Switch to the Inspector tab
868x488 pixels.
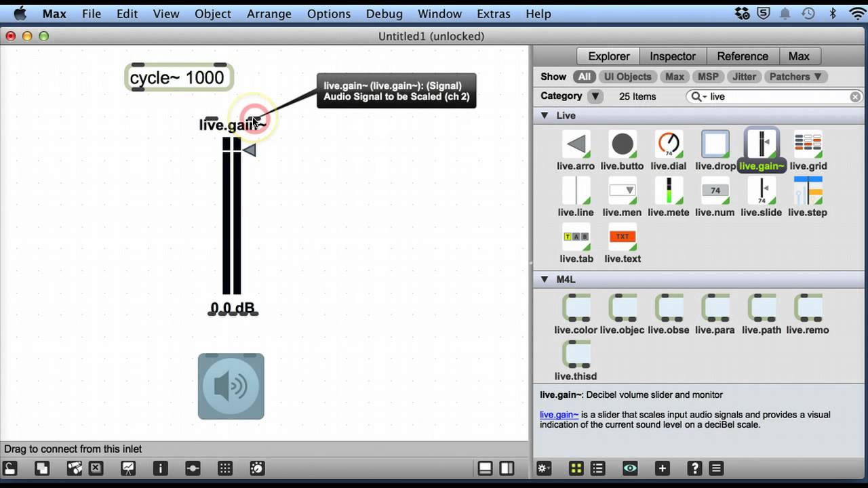tap(673, 56)
